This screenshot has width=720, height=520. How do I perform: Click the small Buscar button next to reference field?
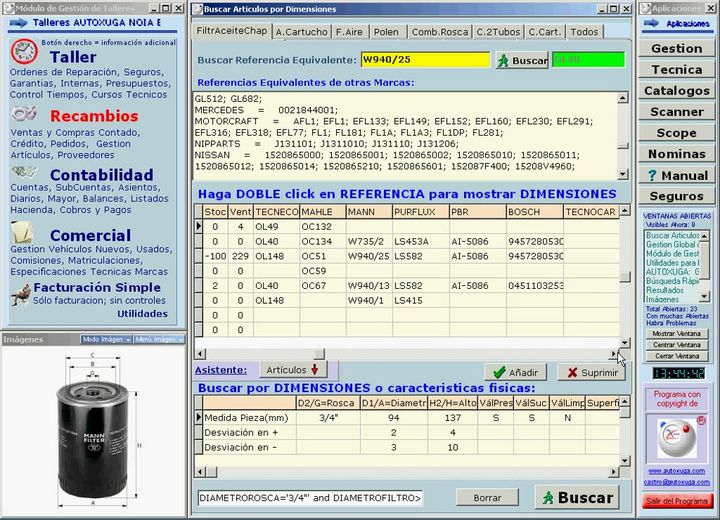pyautogui.click(x=523, y=60)
